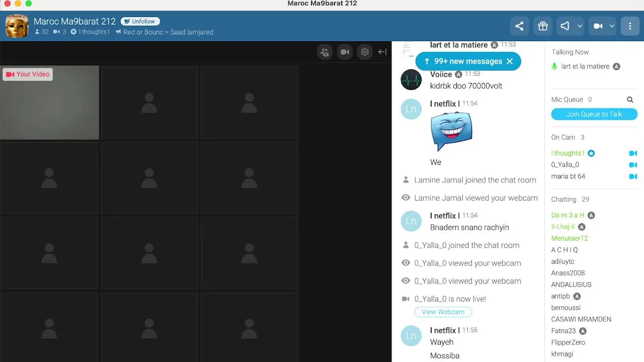644x362 pixels.
Task: Click Join Queue to Talk button
Action: tap(594, 114)
